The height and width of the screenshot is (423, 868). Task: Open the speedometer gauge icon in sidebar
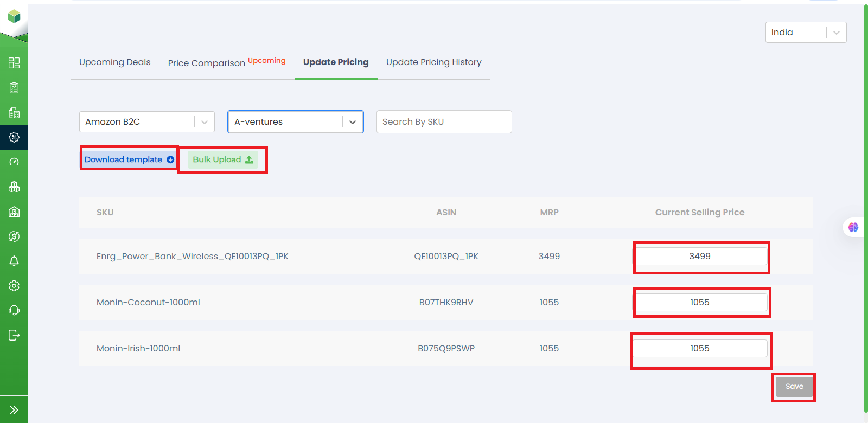pos(14,162)
